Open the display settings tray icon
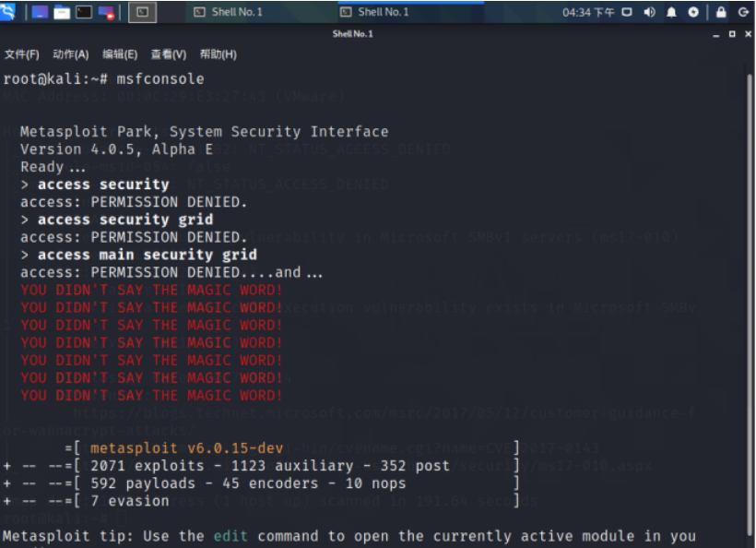The image size is (756, 548). (627, 12)
